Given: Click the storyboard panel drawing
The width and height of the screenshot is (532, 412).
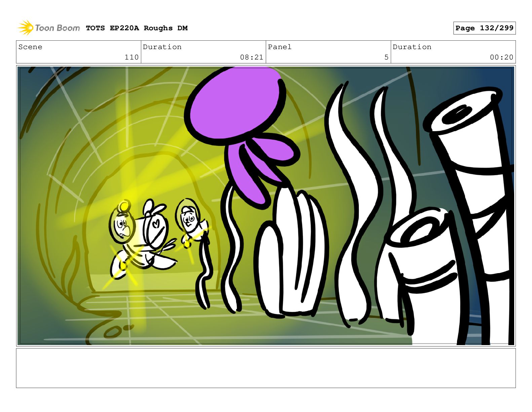Looking at the screenshot, I should click(266, 206).
